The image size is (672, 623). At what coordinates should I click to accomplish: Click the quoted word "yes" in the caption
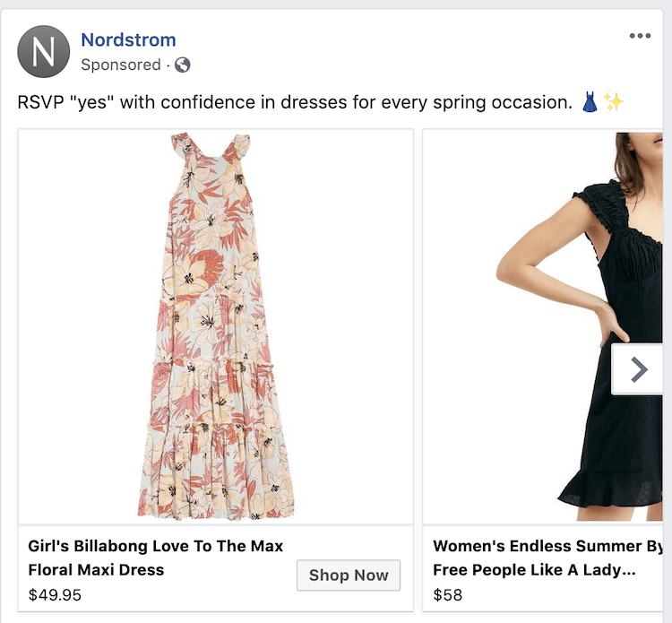click(90, 102)
